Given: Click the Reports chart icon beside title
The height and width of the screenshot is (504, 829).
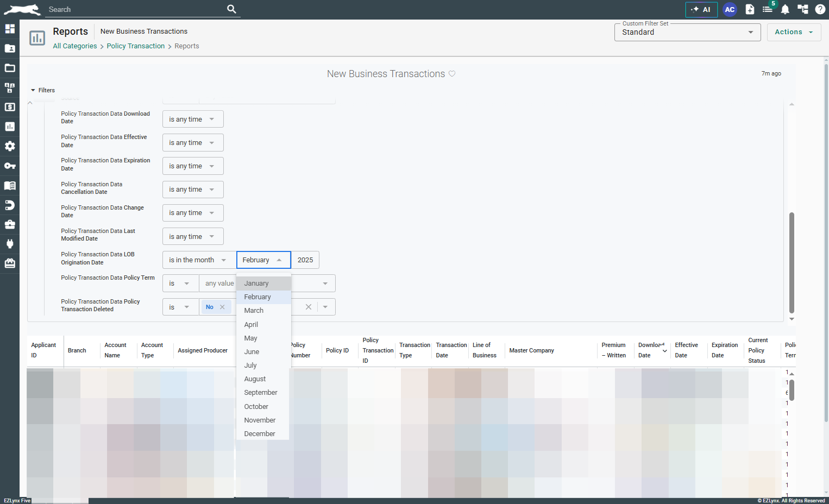Looking at the screenshot, I should click(x=37, y=38).
